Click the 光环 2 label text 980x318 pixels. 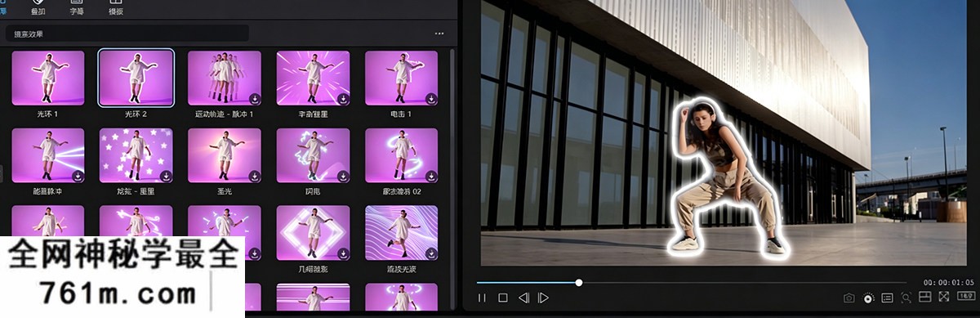click(136, 114)
